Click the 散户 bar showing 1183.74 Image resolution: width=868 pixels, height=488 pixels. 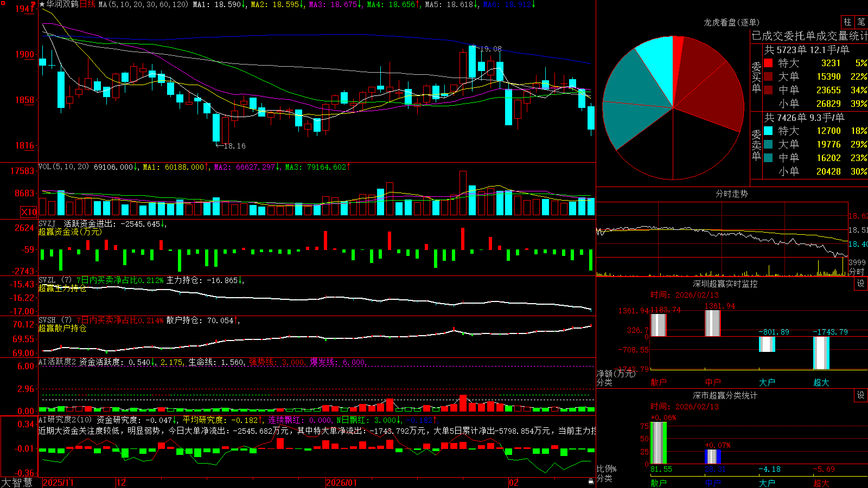[x=658, y=325]
